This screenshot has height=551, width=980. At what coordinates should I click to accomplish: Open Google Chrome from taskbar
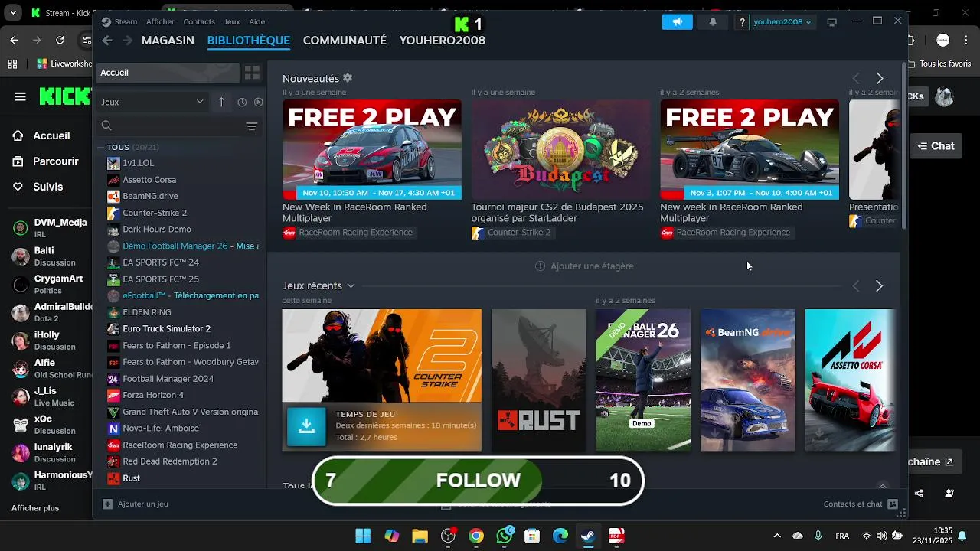coord(476,536)
